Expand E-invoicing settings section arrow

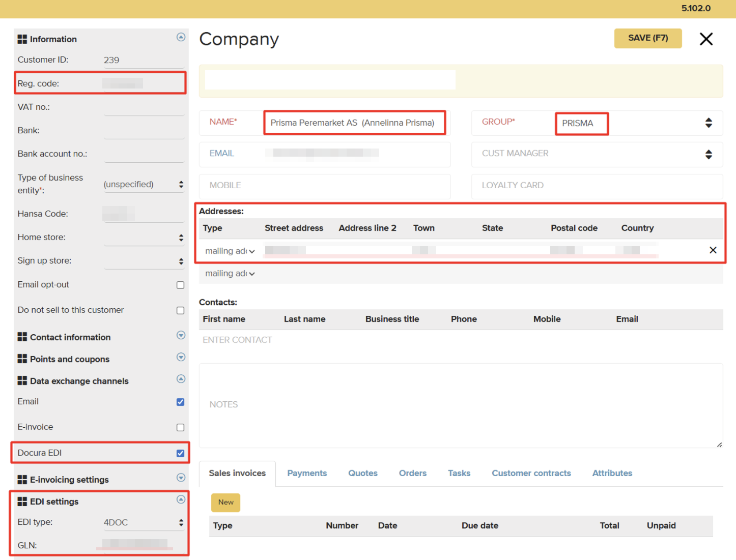(x=181, y=478)
